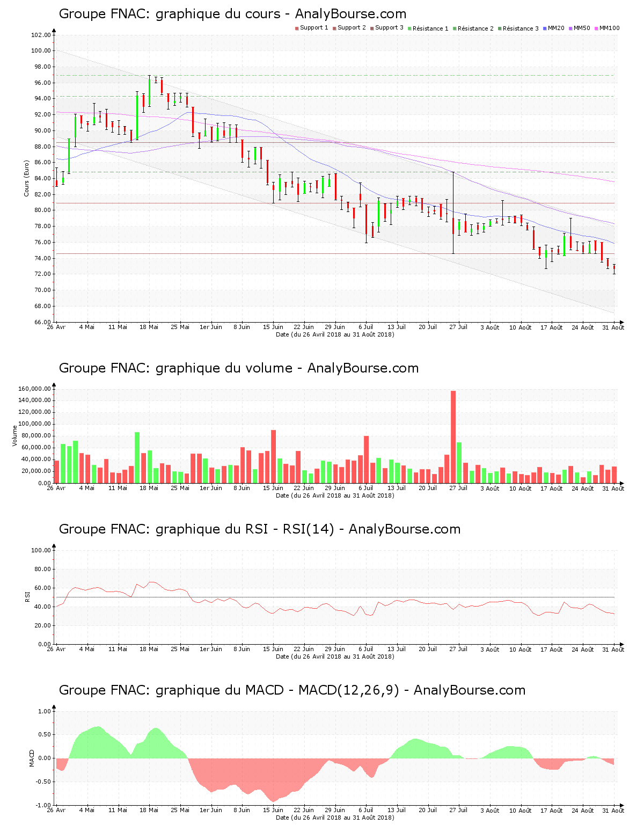The width and height of the screenshot is (644, 832).
Task: Click the date range caption under the RSI chart
Action: [x=335, y=656]
